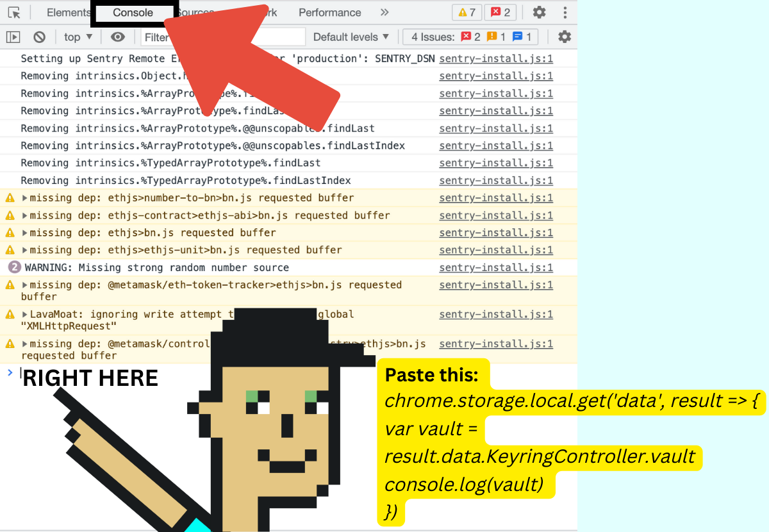This screenshot has height=532, width=769.
Task: Focus the Filter input field
Action: (x=223, y=37)
